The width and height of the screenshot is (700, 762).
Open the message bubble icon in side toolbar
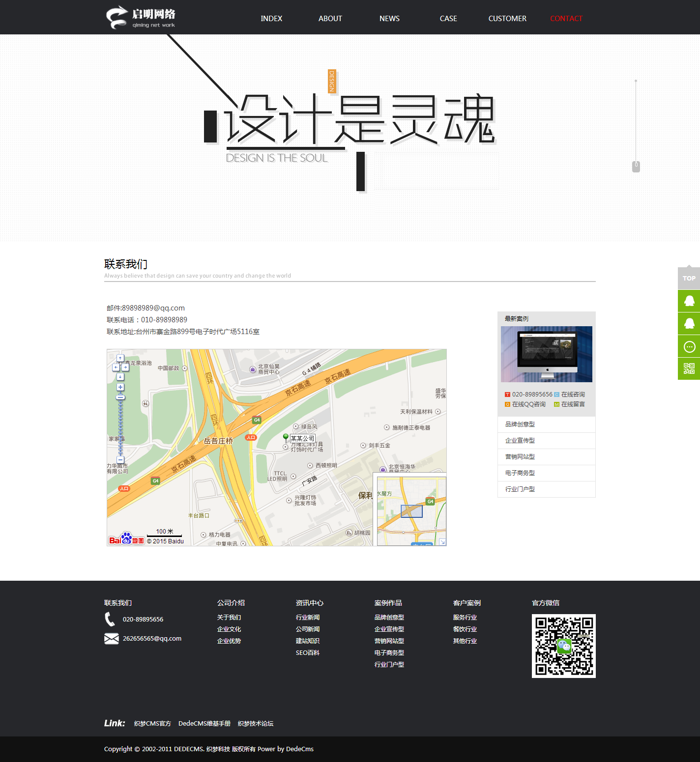point(689,347)
